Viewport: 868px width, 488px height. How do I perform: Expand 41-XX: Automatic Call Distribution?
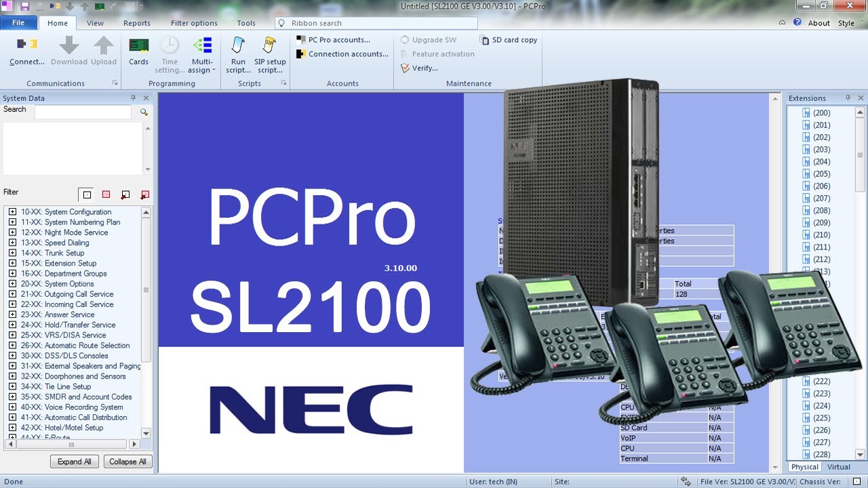pyautogui.click(x=12, y=418)
